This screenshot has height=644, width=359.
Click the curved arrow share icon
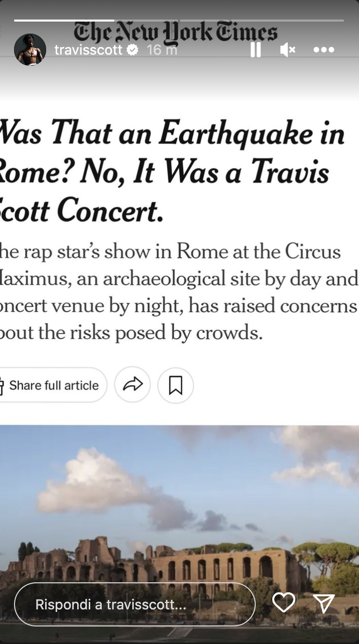132,385
